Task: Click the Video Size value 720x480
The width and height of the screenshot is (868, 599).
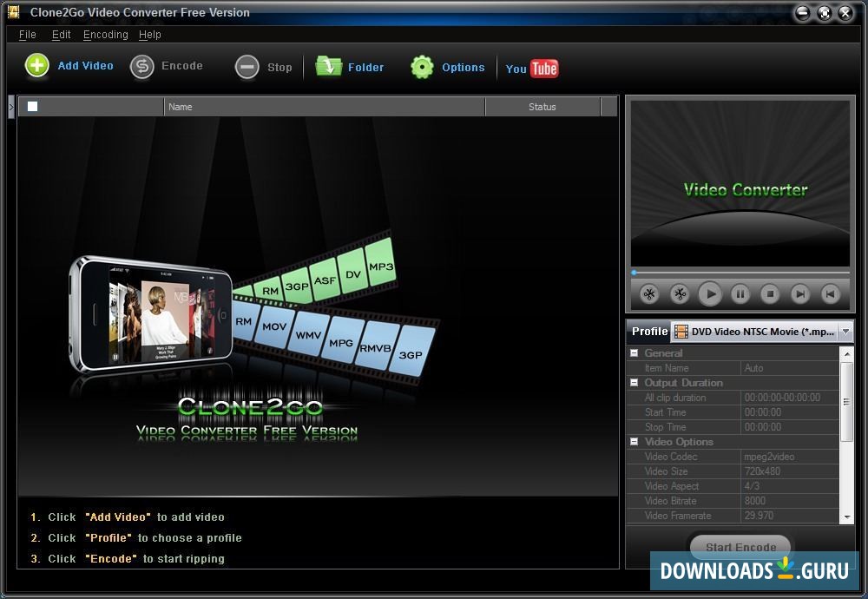Action: 790,471
